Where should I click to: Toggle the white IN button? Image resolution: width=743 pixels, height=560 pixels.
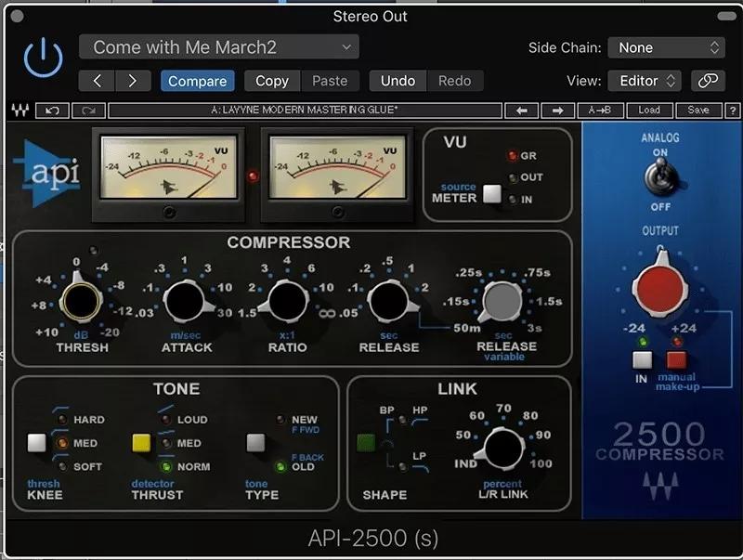[643, 360]
